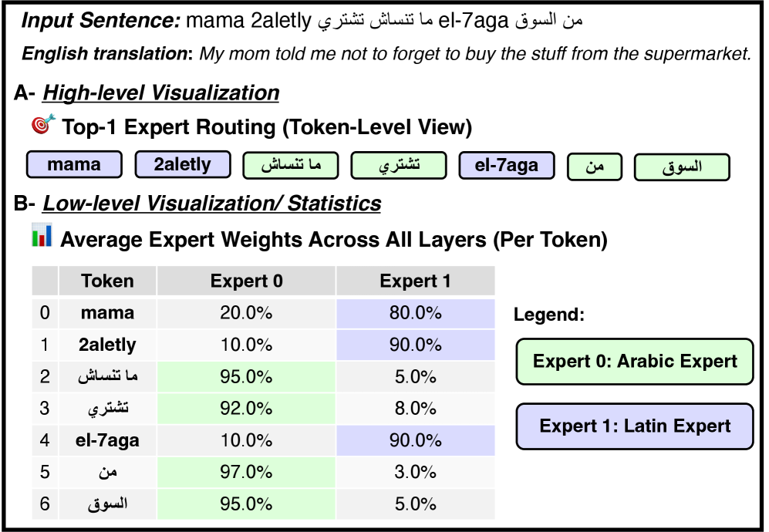Open the 'Low-level Visualization/ Statistics' heading link

(211, 204)
